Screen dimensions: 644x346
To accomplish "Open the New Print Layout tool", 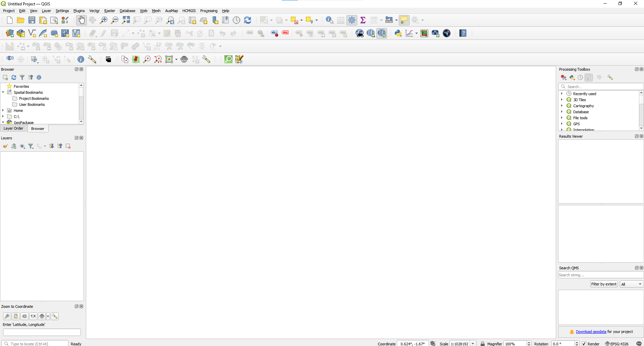I will click(43, 20).
